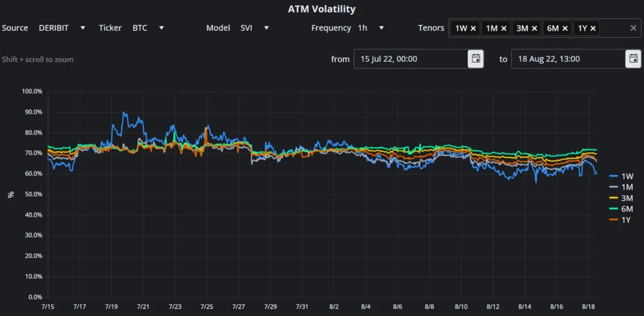The width and height of the screenshot is (644, 316).
Task: Open the Frequency dropdown showing 1h
Action: click(371, 28)
